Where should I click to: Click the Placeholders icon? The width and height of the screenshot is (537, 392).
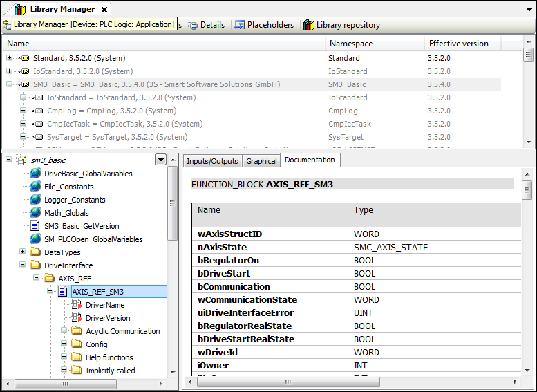coord(239,25)
